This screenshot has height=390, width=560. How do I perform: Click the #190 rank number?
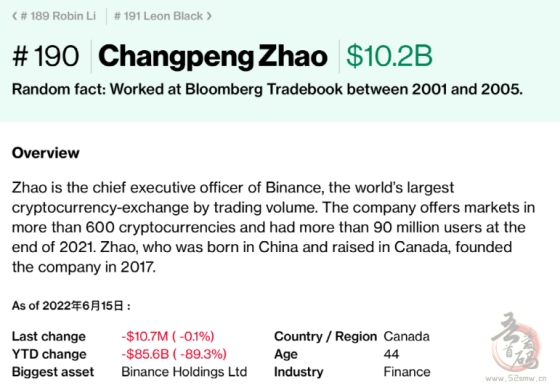click(x=45, y=56)
